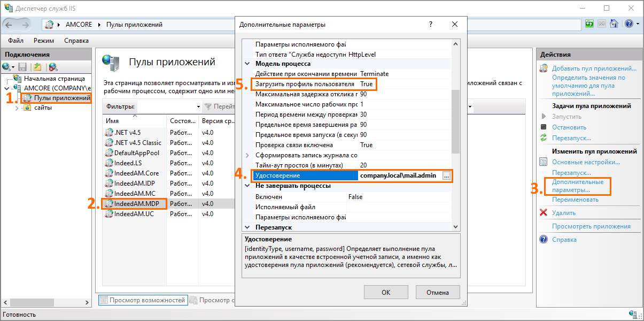Viewport: 644px width, 321px height.
Task: Expand the сайты tree node
Action: click(x=17, y=108)
